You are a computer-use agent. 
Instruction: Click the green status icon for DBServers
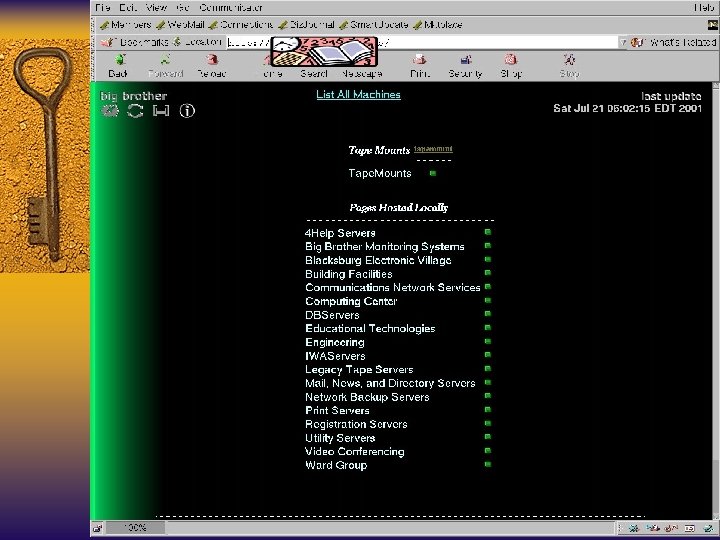coord(488,314)
